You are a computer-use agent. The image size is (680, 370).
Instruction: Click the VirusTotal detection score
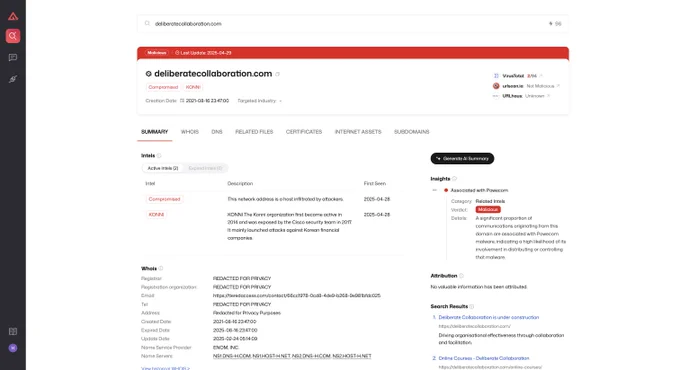[532, 76]
